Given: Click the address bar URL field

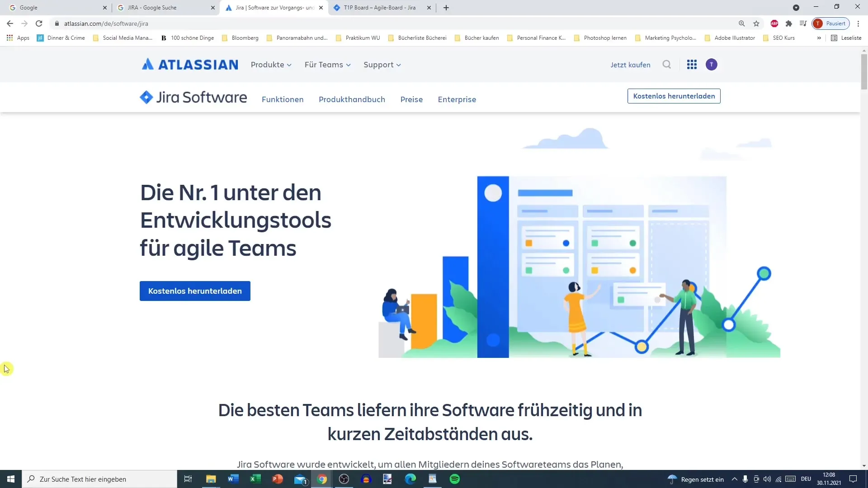Looking at the screenshot, I should 393,23.
